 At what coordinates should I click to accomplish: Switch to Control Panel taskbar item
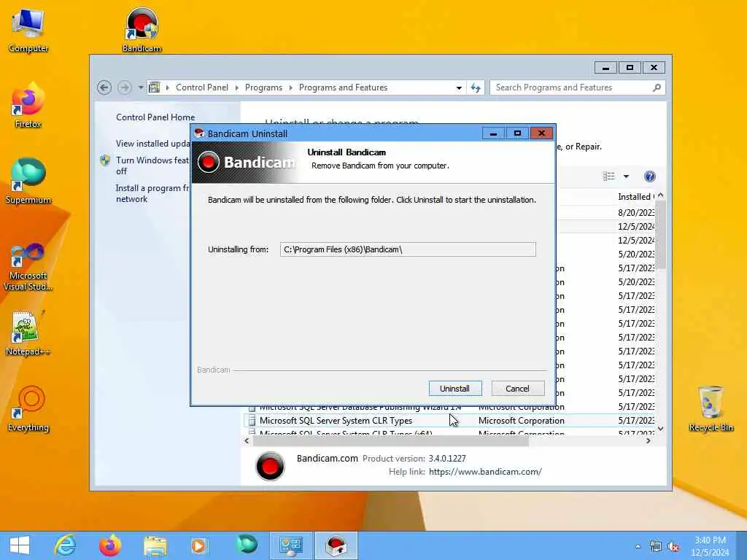coord(291,545)
